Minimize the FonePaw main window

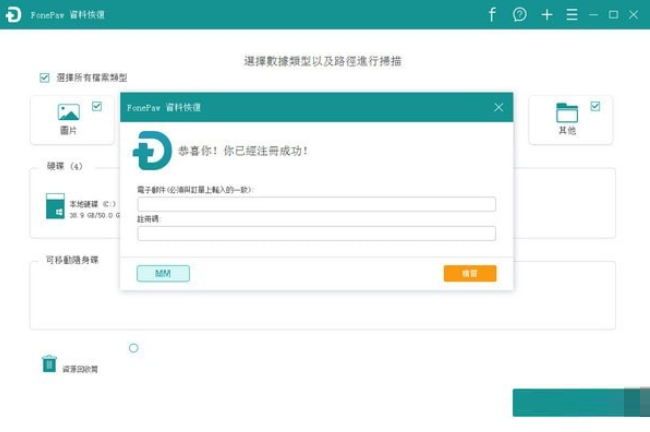point(594,15)
